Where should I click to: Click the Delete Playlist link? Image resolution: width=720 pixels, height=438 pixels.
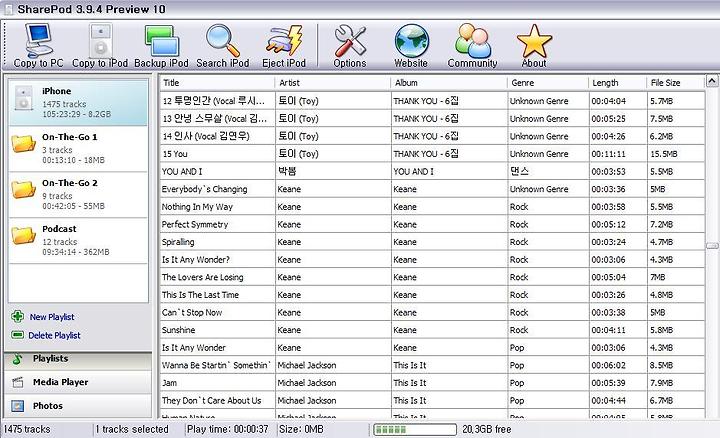(x=54, y=336)
